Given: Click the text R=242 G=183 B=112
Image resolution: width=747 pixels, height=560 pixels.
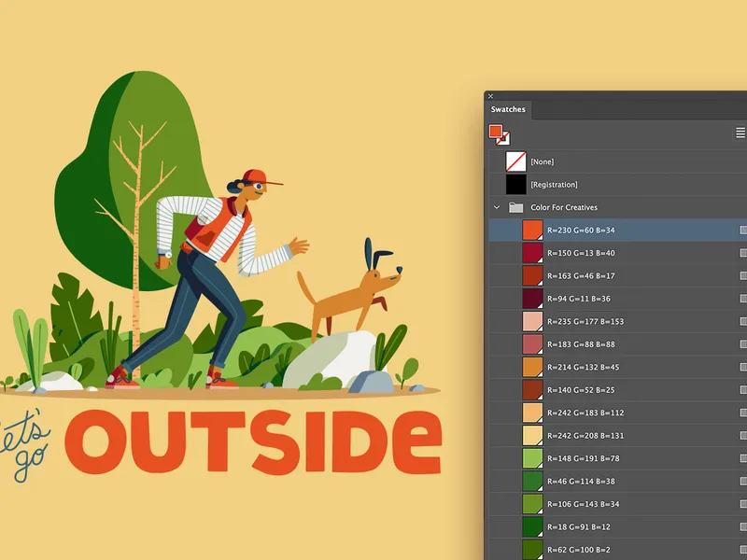Looking at the screenshot, I should [x=585, y=413].
